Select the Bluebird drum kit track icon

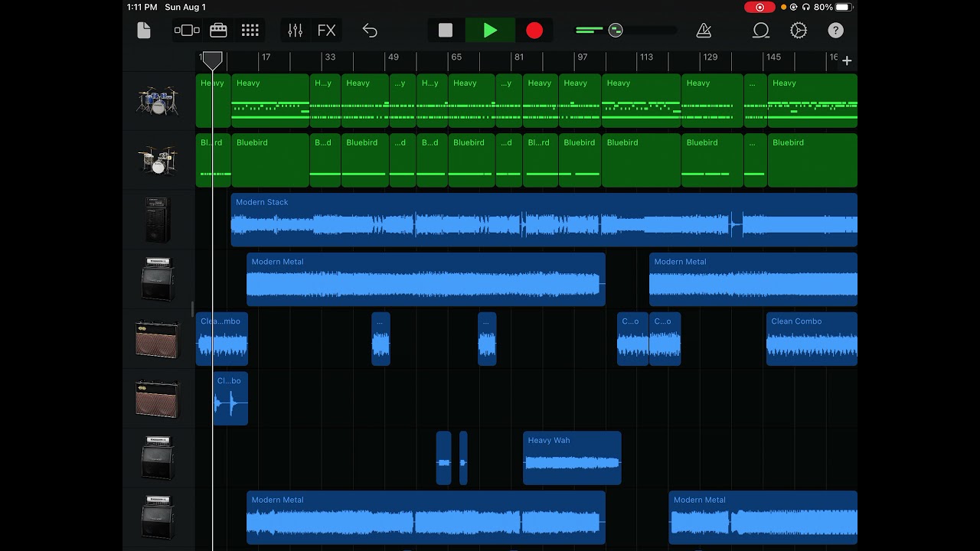coord(158,160)
